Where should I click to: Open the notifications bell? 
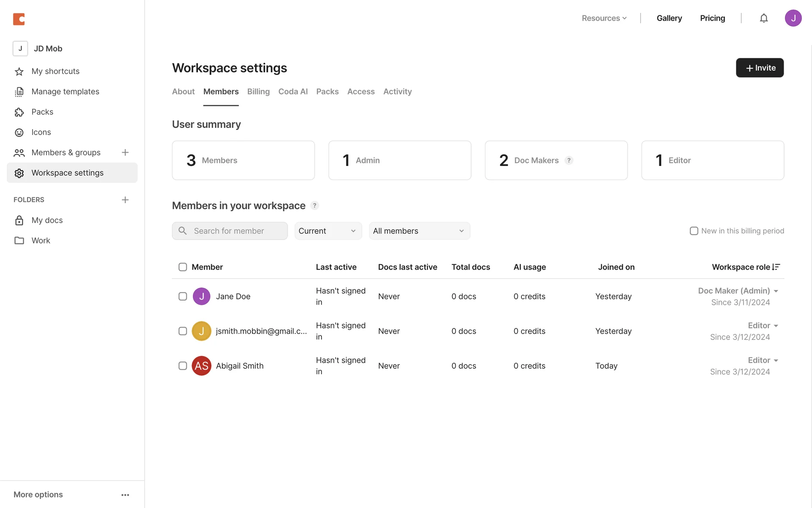point(763,18)
